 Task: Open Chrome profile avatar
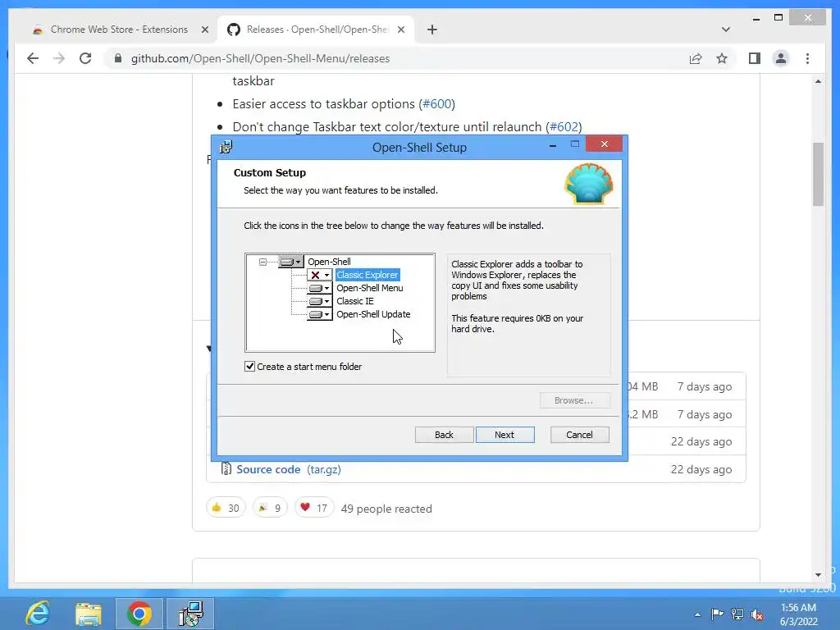click(781, 58)
